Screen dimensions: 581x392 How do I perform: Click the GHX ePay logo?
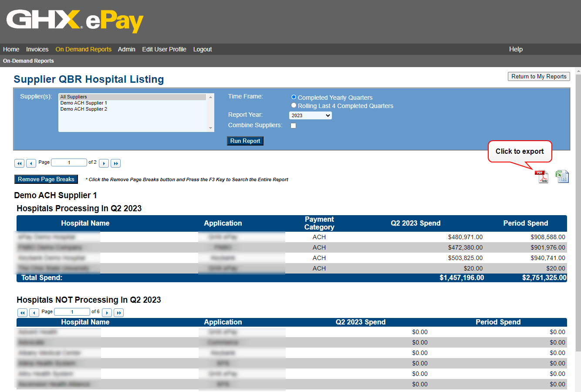pos(75,21)
